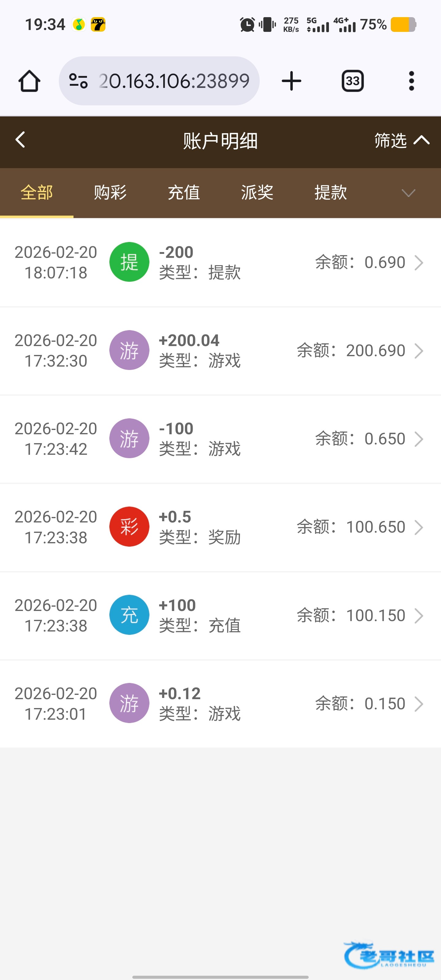The image size is (441, 980).
Task: Open the +0.12 游戏 transaction entry
Action: point(220,703)
